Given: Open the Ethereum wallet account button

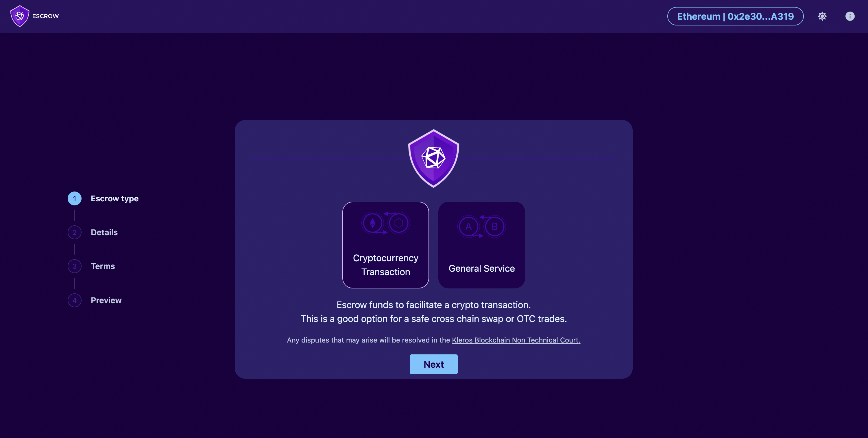Looking at the screenshot, I should pos(735,16).
